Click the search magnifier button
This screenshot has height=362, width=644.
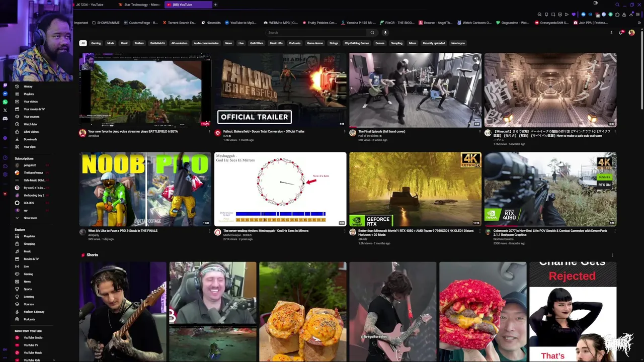(372, 33)
